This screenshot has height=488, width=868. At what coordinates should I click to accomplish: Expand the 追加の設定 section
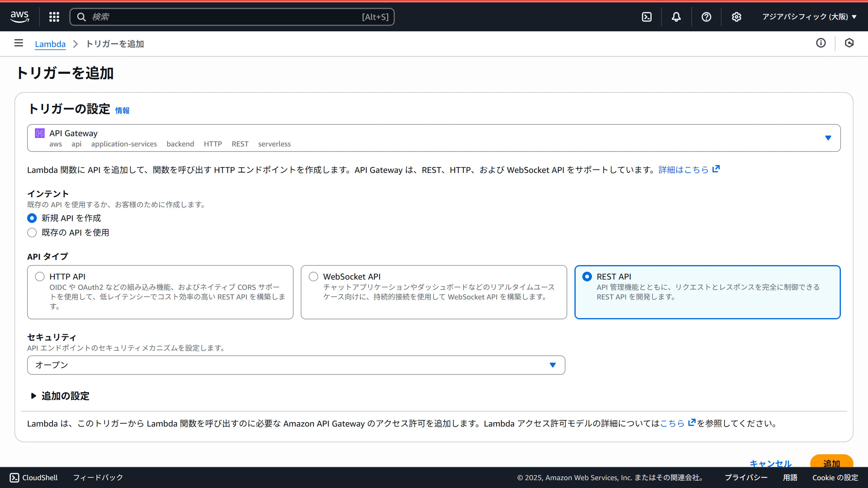pyautogui.click(x=60, y=396)
